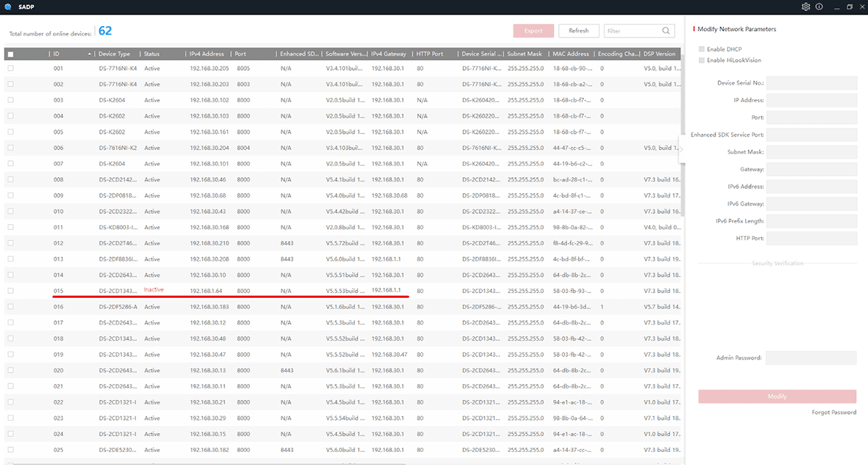The image size is (868, 465).
Task: Select IP address 192.168.30.183
Action: (x=210, y=307)
